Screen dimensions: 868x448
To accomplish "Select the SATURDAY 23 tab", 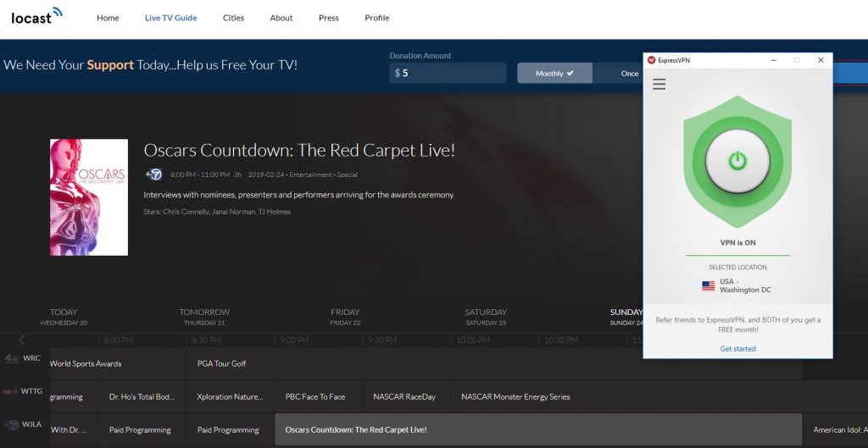I will tap(486, 317).
